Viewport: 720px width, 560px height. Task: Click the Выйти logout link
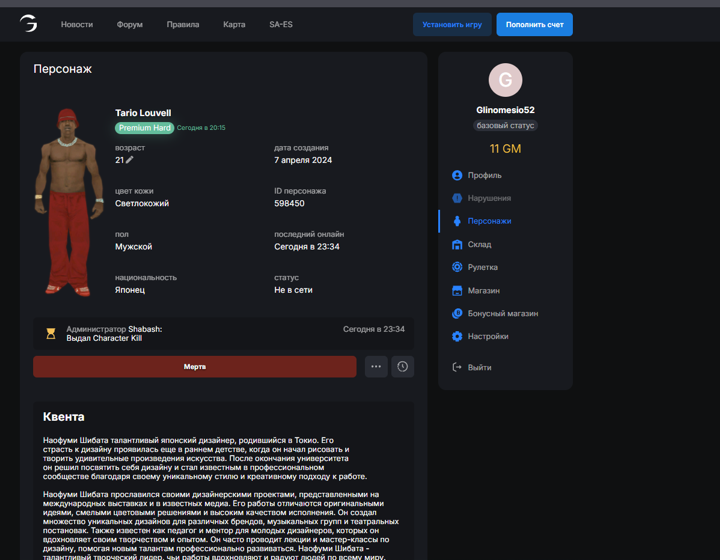coord(478,367)
